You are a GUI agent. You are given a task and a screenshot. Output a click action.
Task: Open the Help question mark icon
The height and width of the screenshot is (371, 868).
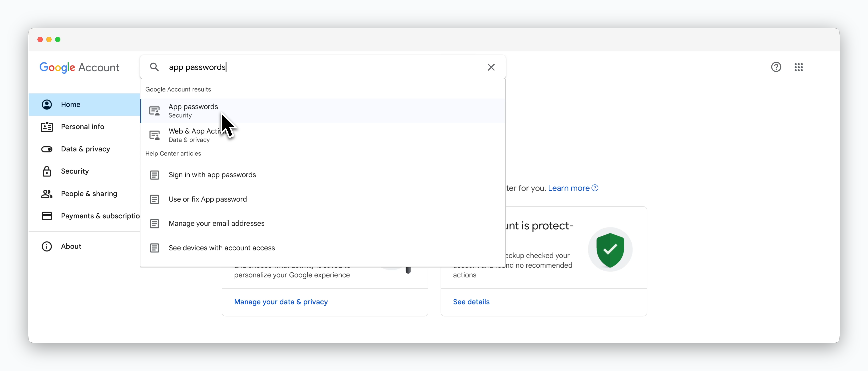[x=776, y=67]
